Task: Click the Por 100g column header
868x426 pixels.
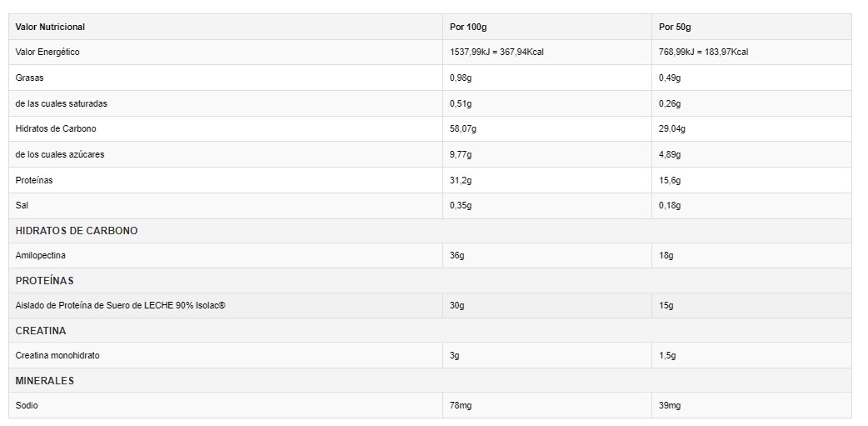Action: pos(468,27)
